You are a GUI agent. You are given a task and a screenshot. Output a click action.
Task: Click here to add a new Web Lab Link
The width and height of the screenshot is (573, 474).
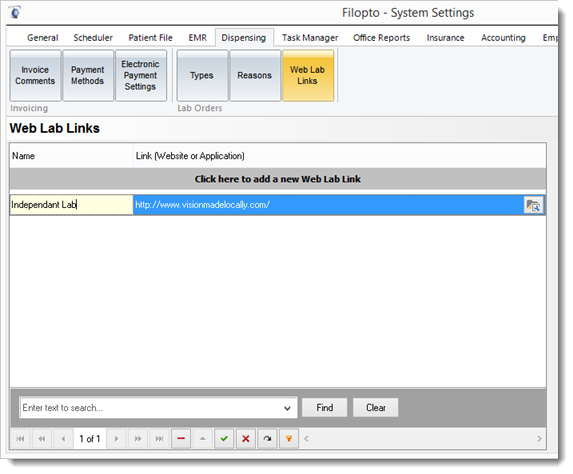tap(278, 179)
